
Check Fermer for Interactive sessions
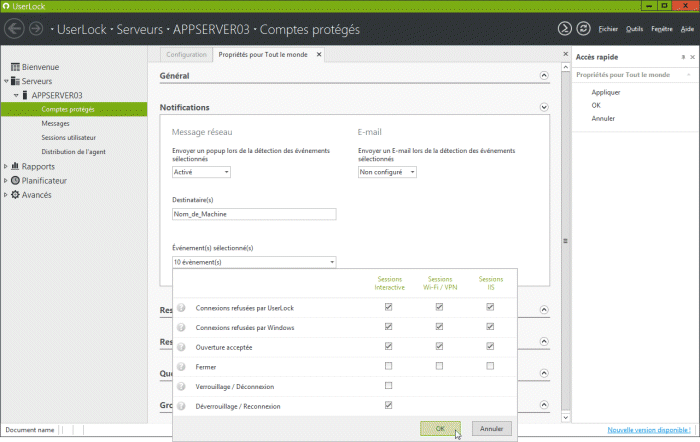pos(388,366)
